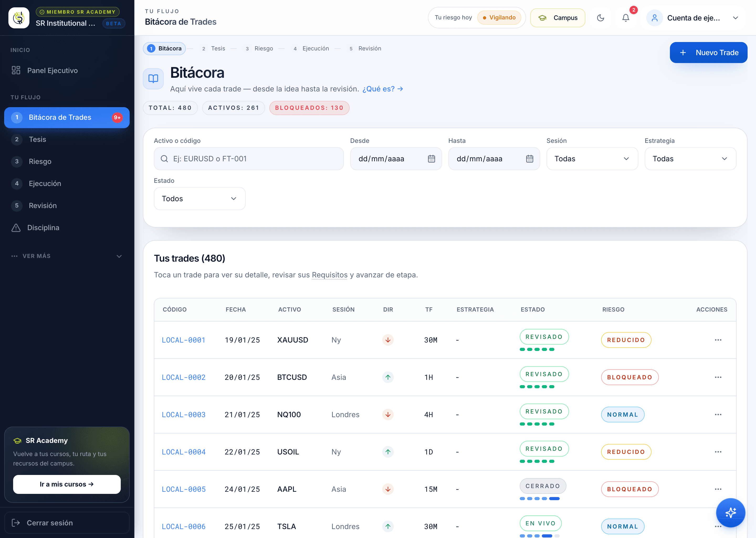Viewport: 756px width, 538px height.
Task: Open trade LOCAL-0005 link
Action: coord(183,489)
